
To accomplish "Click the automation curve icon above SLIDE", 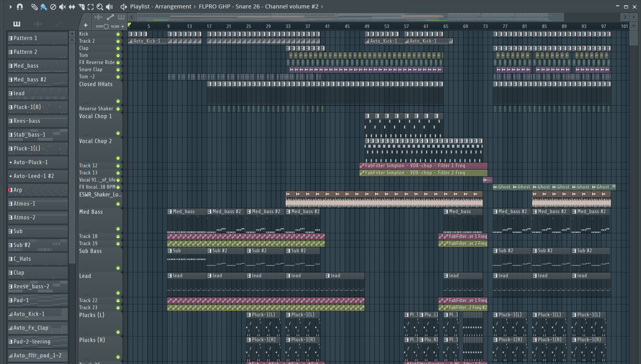I will 110,17.
